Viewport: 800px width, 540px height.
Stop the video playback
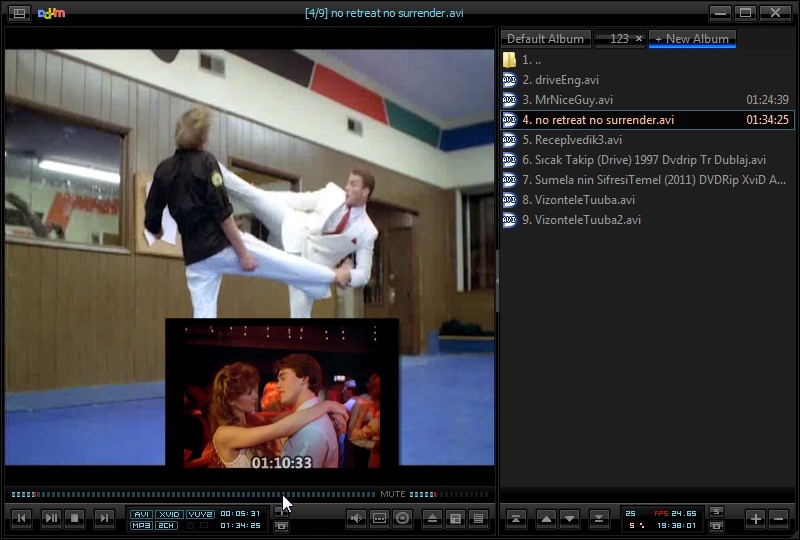pyautogui.click(x=75, y=518)
